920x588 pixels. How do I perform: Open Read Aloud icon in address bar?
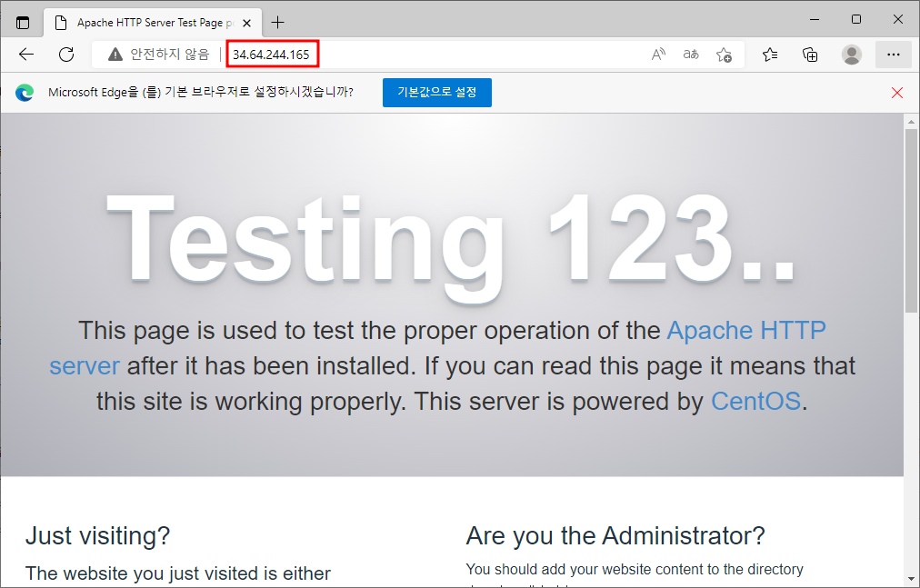coord(658,55)
